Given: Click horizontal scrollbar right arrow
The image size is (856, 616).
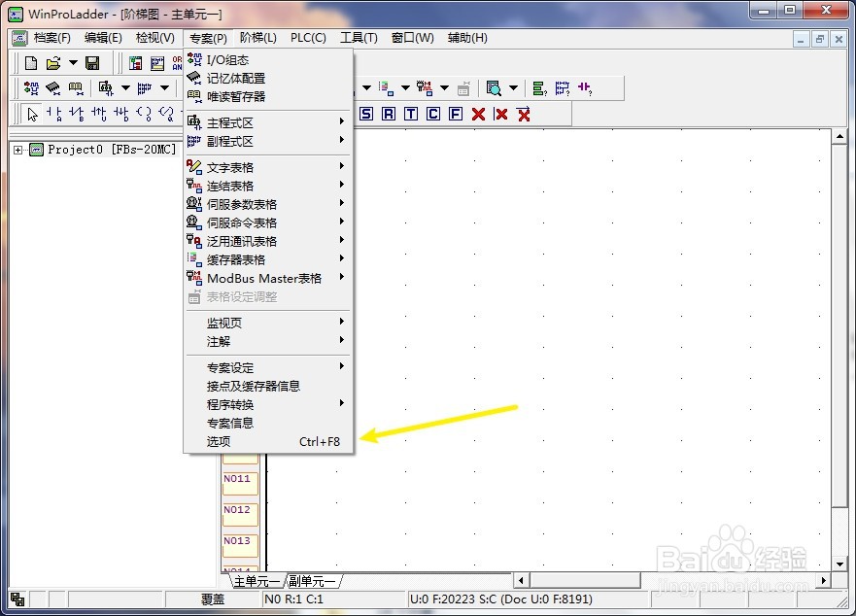Looking at the screenshot, I should point(823,580).
